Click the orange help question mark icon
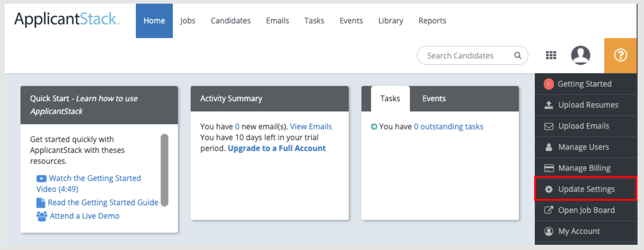The height and width of the screenshot is (250, 644). (620, 55)
